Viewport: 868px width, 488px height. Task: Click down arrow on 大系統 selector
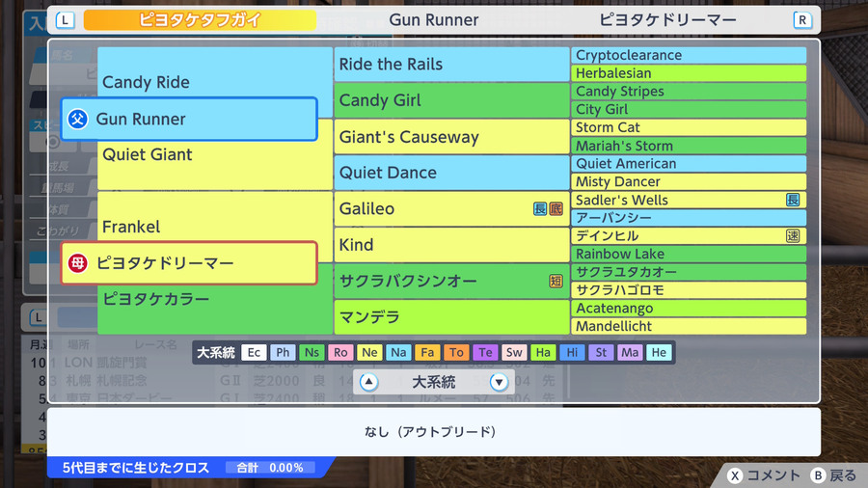pyautogui.click(x=499, y=382)
